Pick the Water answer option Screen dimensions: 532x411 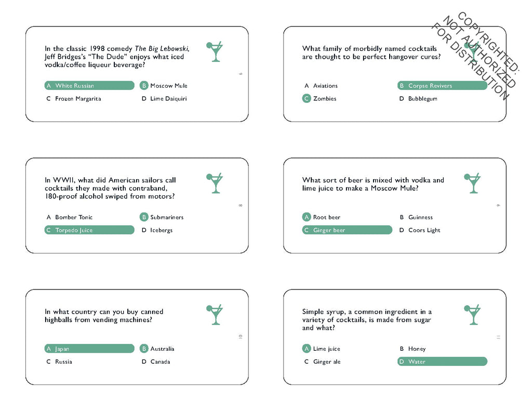click(442, 362)
